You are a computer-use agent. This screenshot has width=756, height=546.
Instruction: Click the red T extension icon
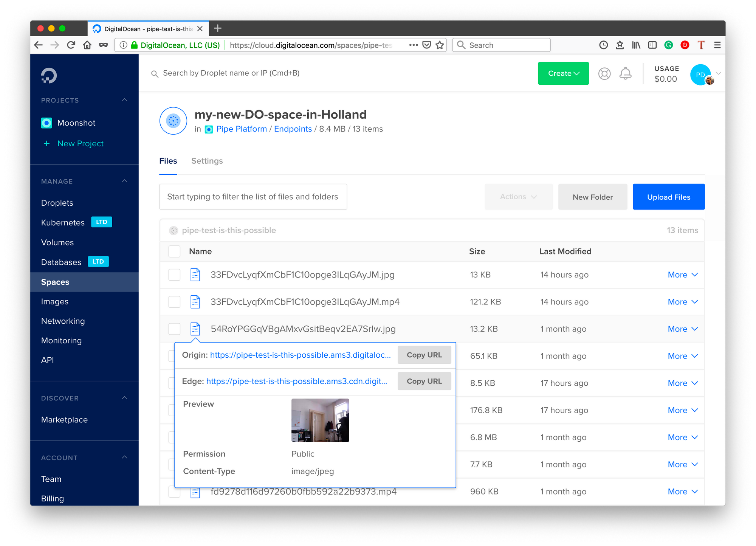[701, 45]
